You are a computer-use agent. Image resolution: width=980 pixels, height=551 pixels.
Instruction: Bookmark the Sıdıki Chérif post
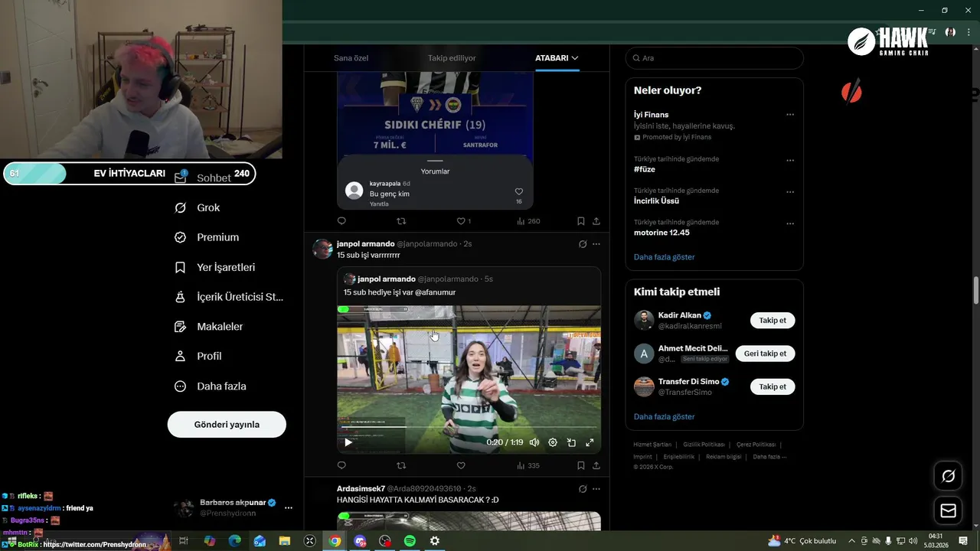580,221
